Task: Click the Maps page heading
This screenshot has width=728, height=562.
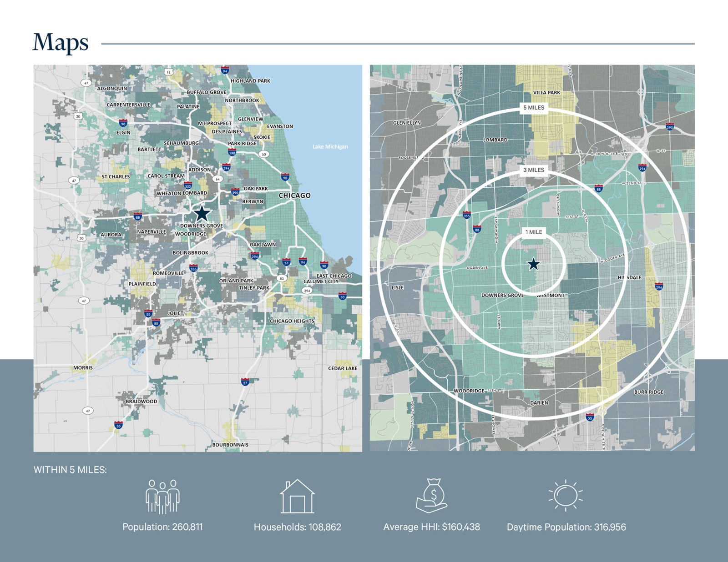Action: point(61,43)
